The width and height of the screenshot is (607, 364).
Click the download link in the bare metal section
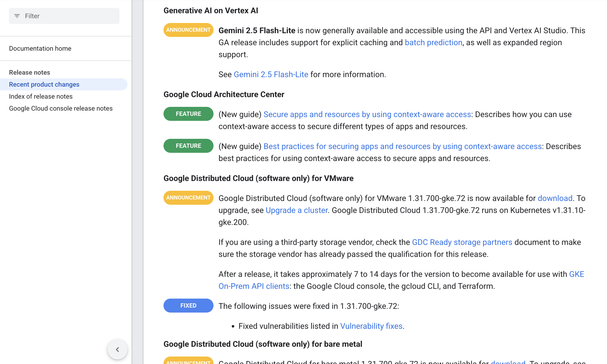click(x=508, y=363)
